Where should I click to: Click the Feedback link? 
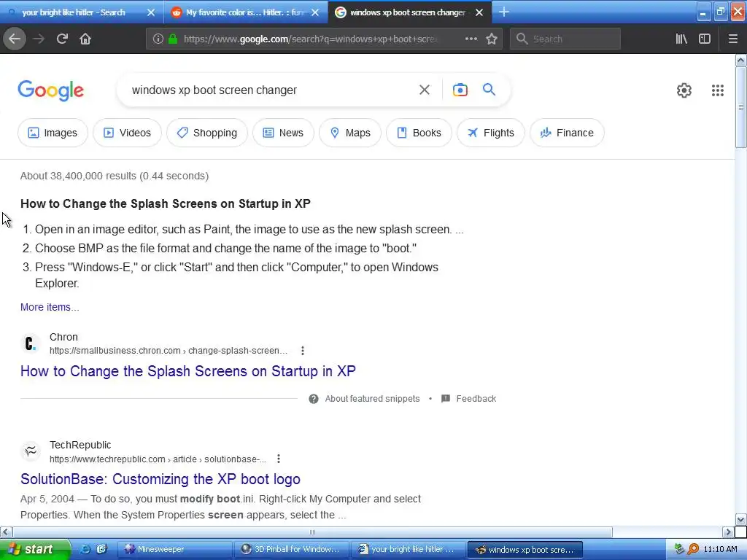click(x=476, y=399)
